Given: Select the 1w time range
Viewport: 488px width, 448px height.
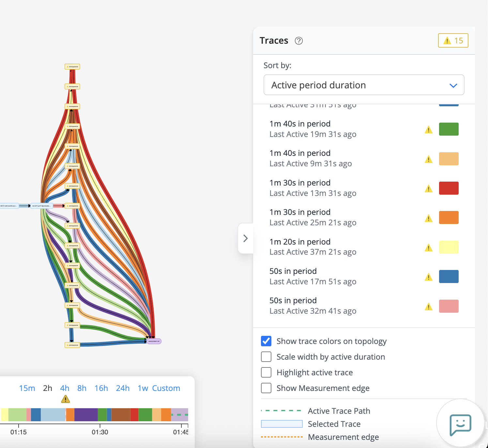Looking at the screenshot, I should point(143,388).
